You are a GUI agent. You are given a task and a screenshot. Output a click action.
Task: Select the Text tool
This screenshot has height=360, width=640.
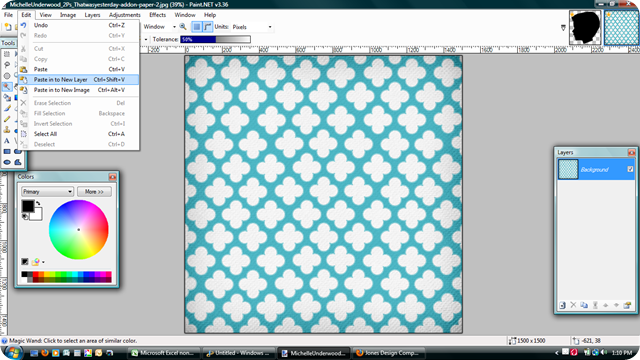tap(7, 141)
